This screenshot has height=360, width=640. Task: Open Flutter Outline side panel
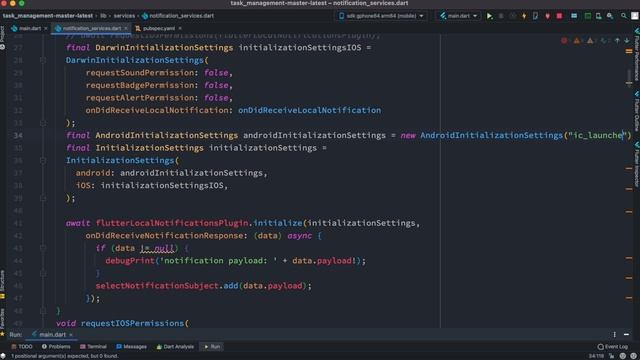636,111
